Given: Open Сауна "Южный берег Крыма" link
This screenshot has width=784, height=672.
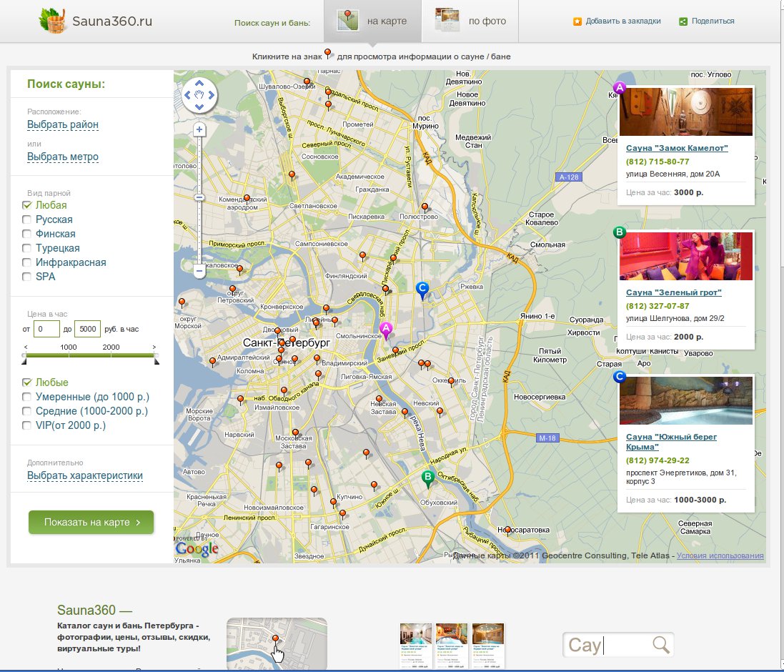Looking at the screenshot, I should pos(671,442).
